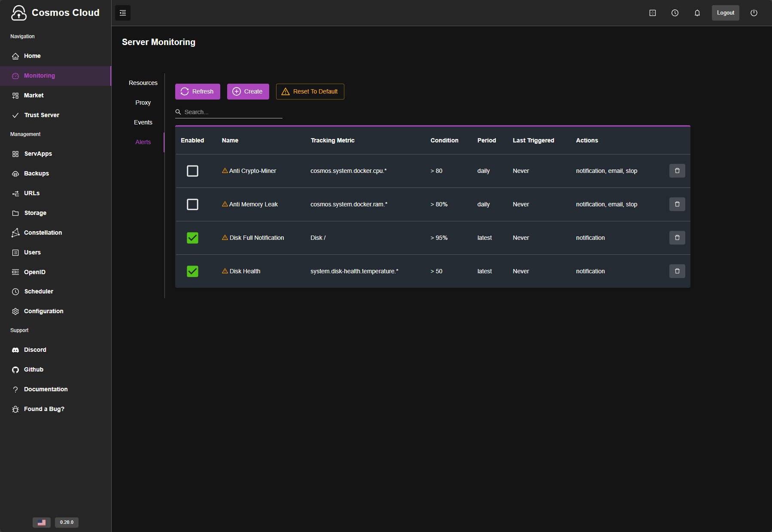This screenshot has height=532, width=772.
Task: Delete the Anti Crypto-Miner alert
Action: coord(677,171)
